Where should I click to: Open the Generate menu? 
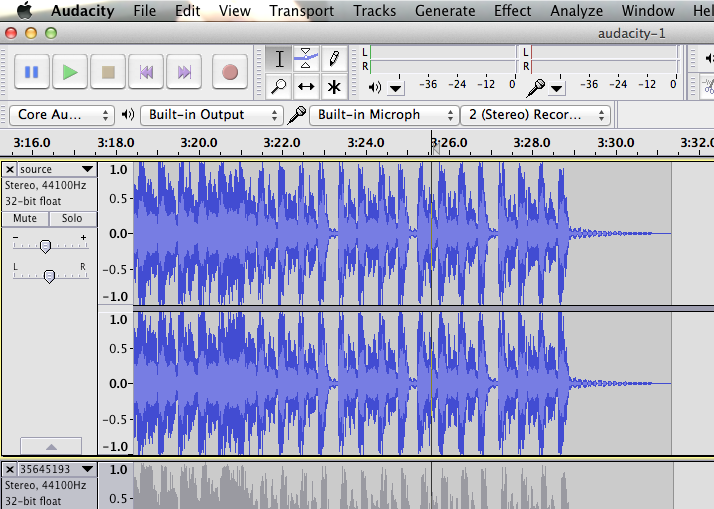445,10
